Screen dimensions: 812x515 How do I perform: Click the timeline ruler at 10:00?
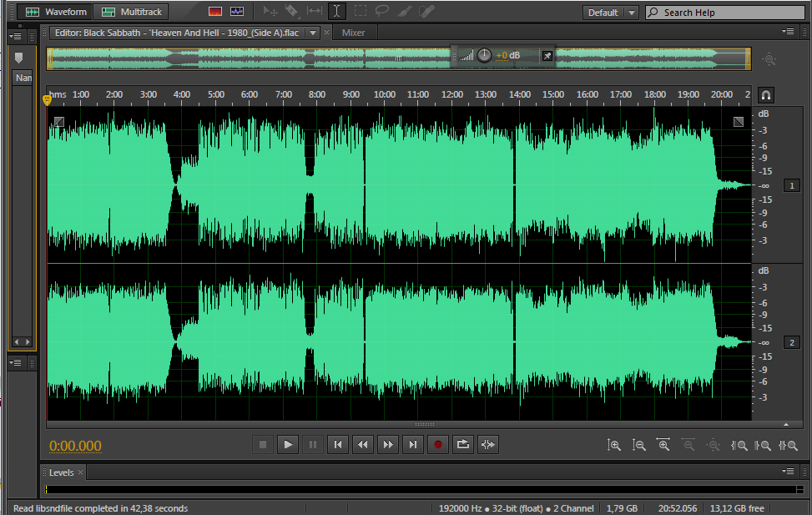coord(384,95)
